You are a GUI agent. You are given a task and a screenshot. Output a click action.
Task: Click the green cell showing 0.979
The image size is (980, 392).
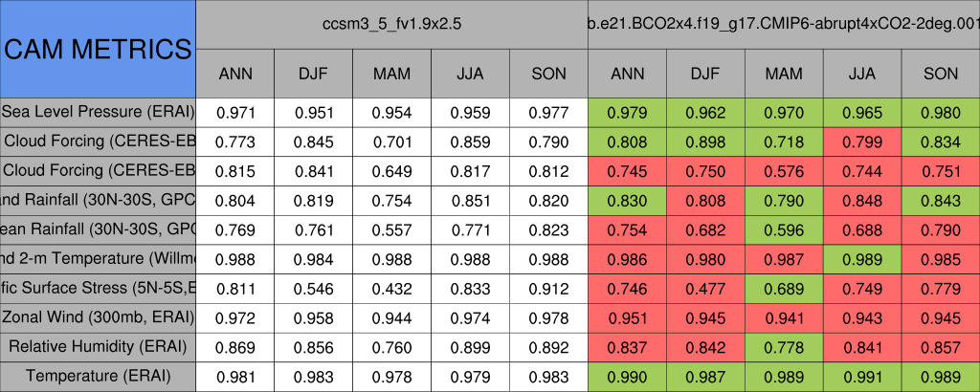[x=627, y=112]
